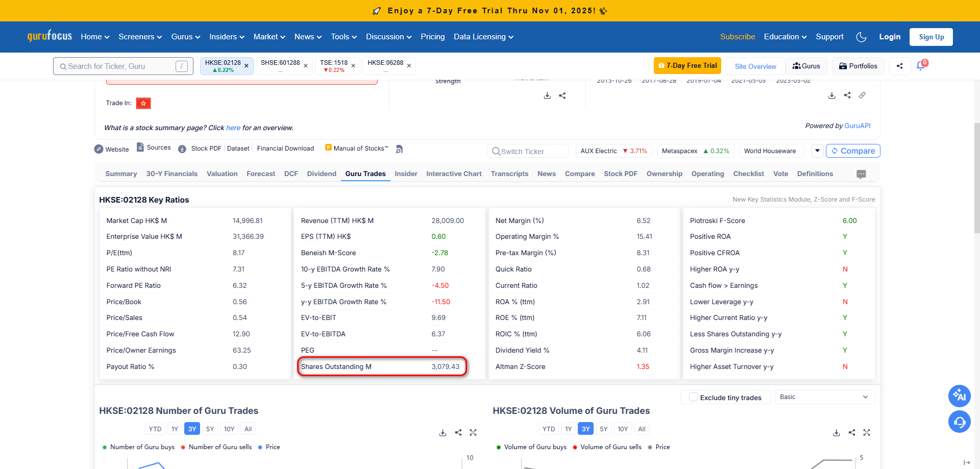Screen dimensions: 980x469
Task: Click the Hong Kong flag trade icon
Action: coord(143,103)
